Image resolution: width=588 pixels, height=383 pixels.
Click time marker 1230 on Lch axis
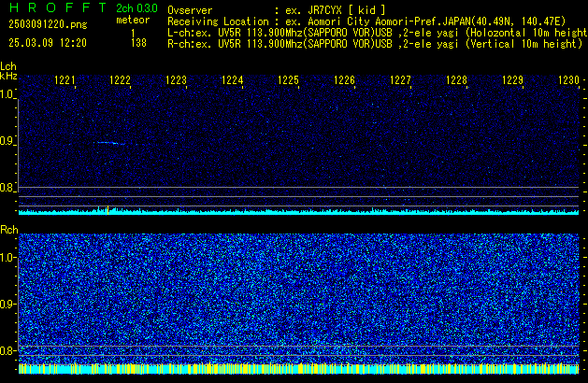(x=569, y=80)
